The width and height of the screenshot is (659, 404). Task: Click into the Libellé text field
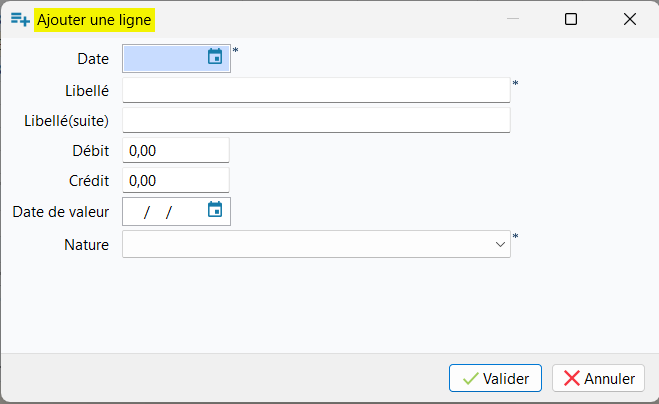pyautogui.click(x=316, y=90)
